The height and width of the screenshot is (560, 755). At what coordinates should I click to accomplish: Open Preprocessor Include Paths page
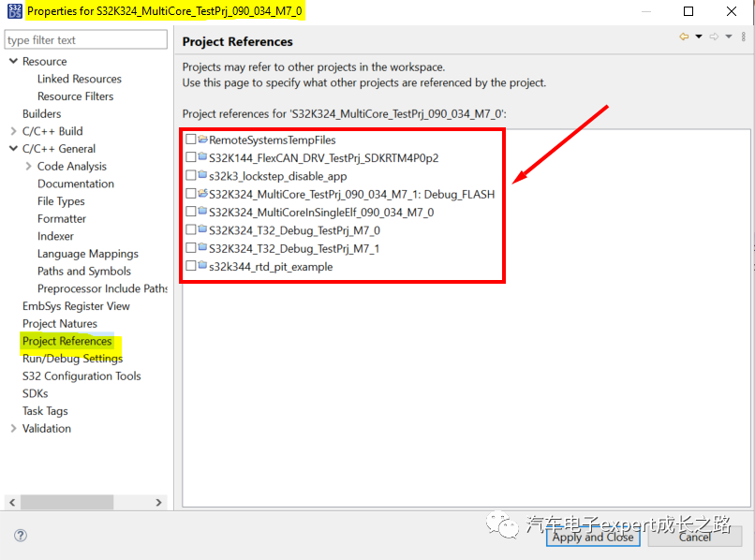pyautogui.click(x=102, y=288)
